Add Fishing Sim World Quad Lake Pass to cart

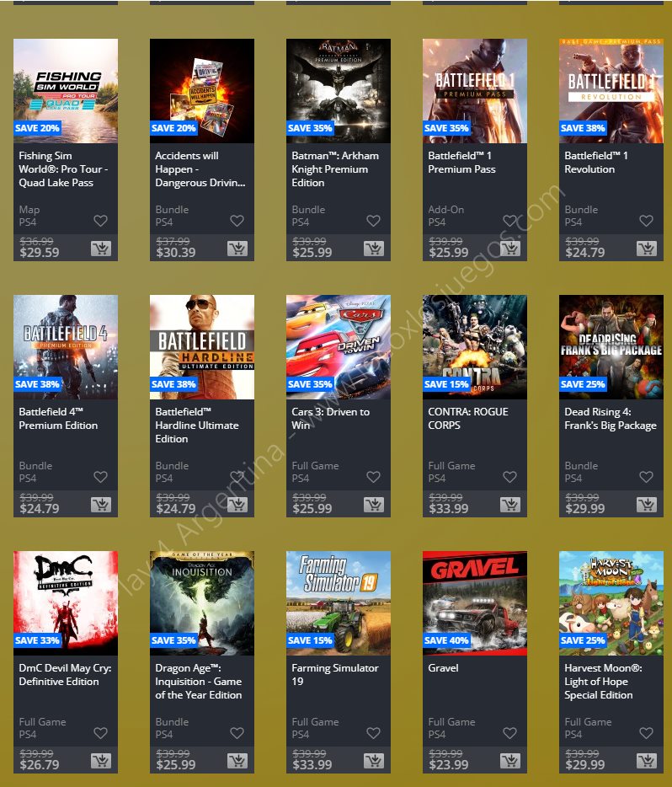coord(101,249)
